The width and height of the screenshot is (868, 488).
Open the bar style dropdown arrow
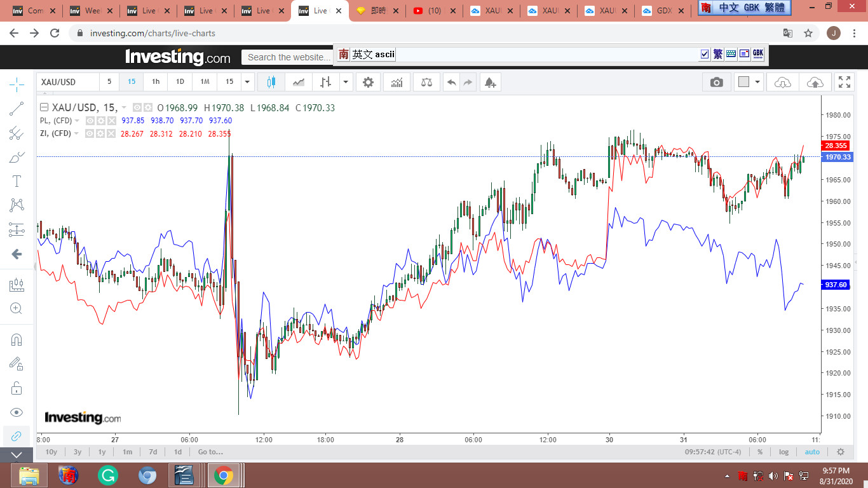[x=346, y=82]
